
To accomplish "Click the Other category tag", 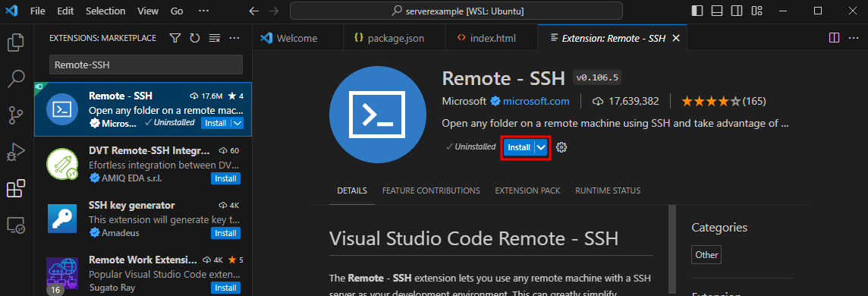I will click(706, 254).
